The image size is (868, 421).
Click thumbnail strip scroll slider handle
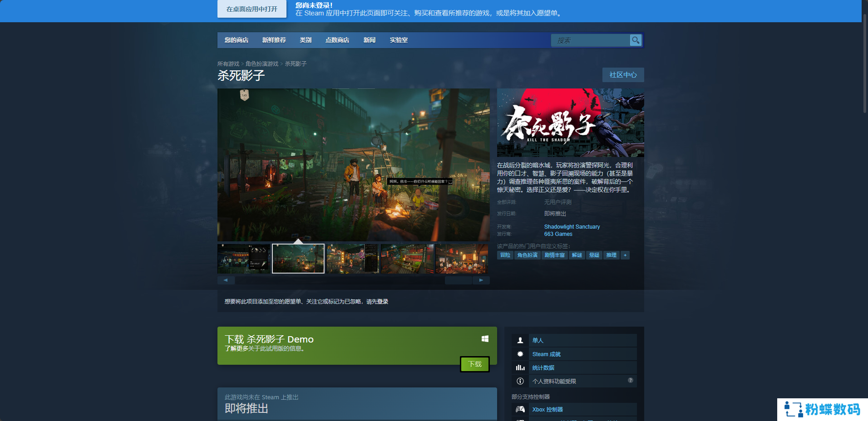[x=459, y=280]
